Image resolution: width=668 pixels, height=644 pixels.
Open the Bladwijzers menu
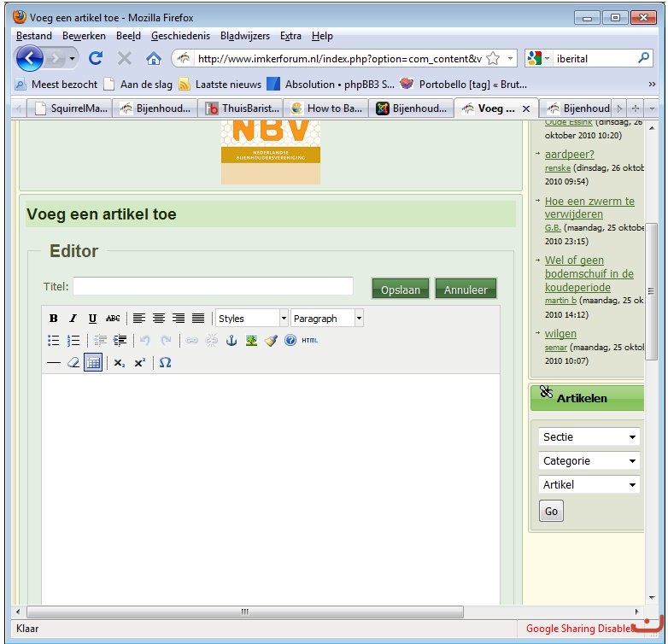244,36
